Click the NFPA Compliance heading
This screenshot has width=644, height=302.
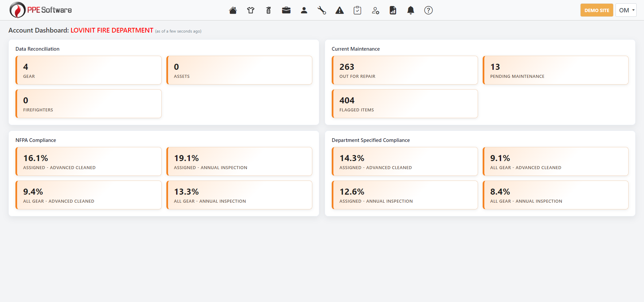(x=36, y=140)
